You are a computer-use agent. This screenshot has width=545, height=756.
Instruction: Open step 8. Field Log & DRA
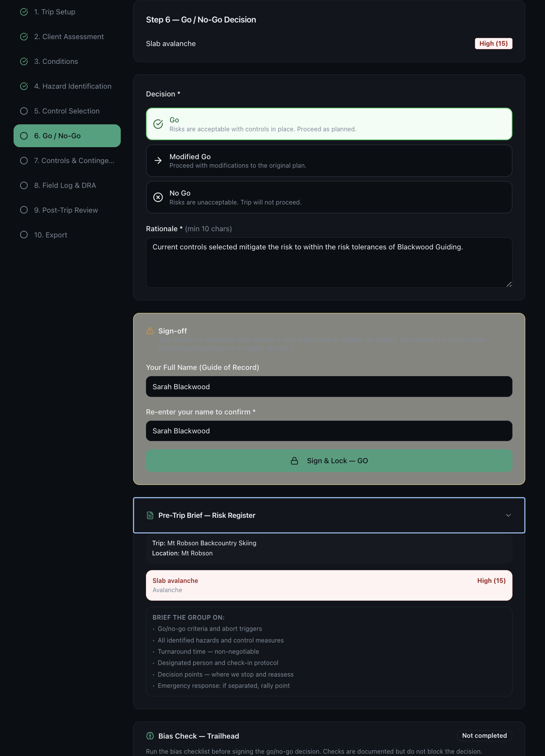click(x=65, y=186)
